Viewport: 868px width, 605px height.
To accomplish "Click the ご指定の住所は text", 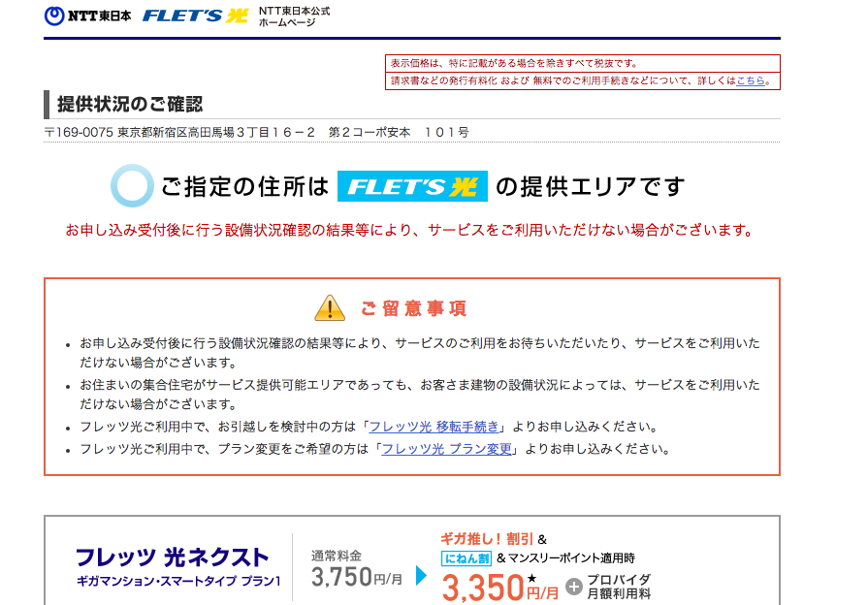I will tap(244, 186).
